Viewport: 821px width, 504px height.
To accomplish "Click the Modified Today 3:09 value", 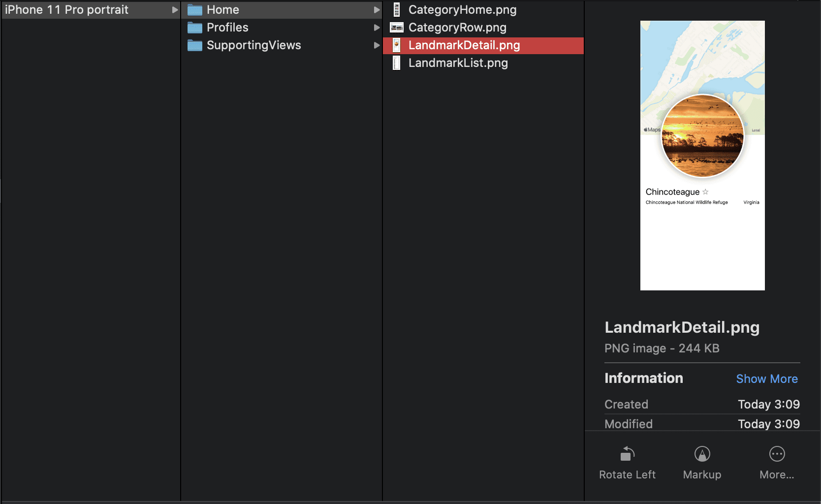I will tap(769, 424).
